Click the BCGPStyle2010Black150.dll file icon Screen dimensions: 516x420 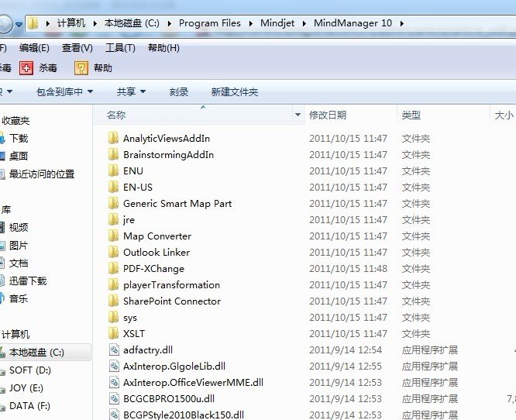point(114,415)
